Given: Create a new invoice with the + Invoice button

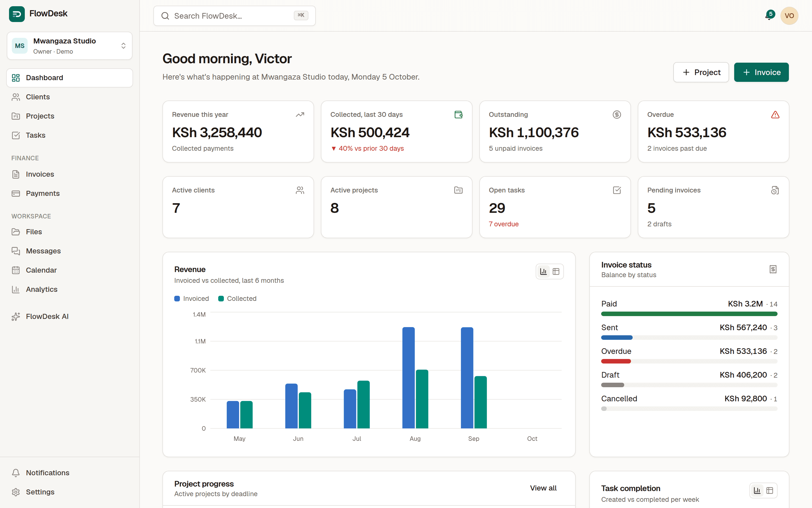Looking at the screenshot, I should (x=761, y=72).
